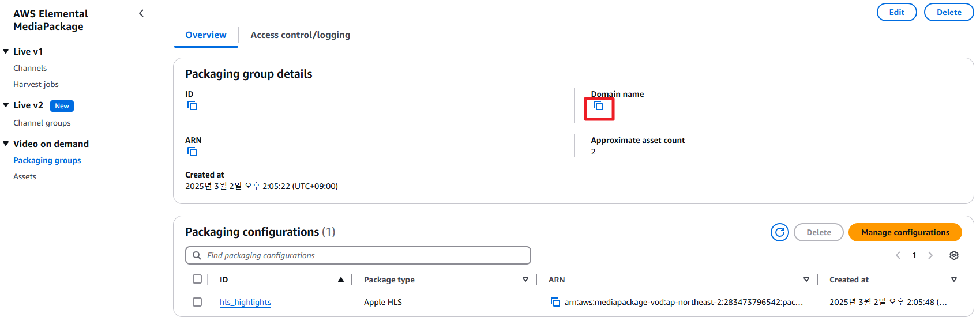Open Assets under Video on demand
This screenshot has height=336, width=980.
pos(25,176)
